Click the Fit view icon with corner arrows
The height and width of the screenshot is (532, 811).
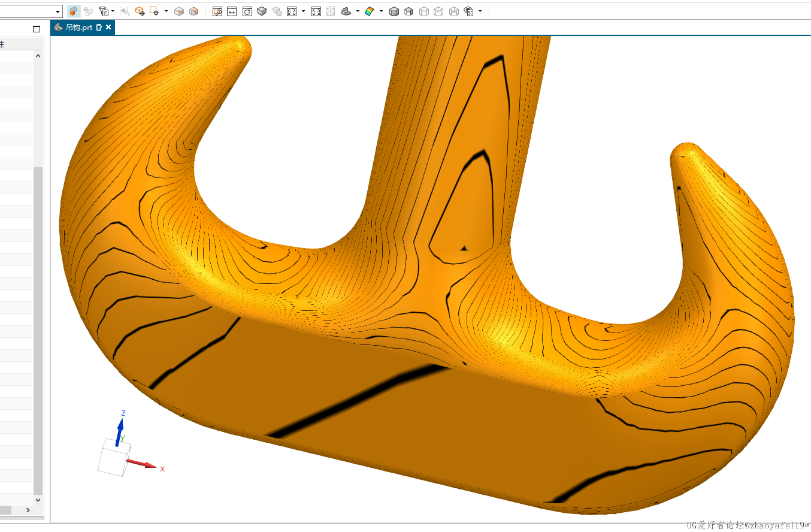292,11
